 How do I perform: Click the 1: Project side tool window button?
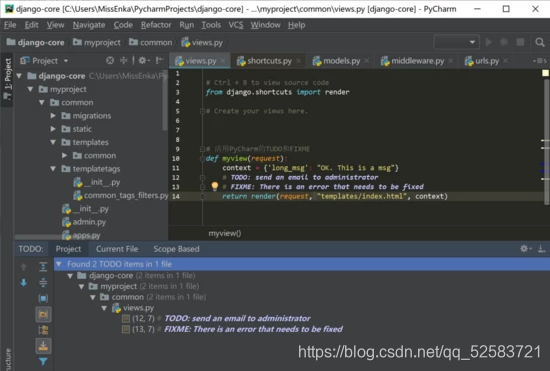click(7, 79)
